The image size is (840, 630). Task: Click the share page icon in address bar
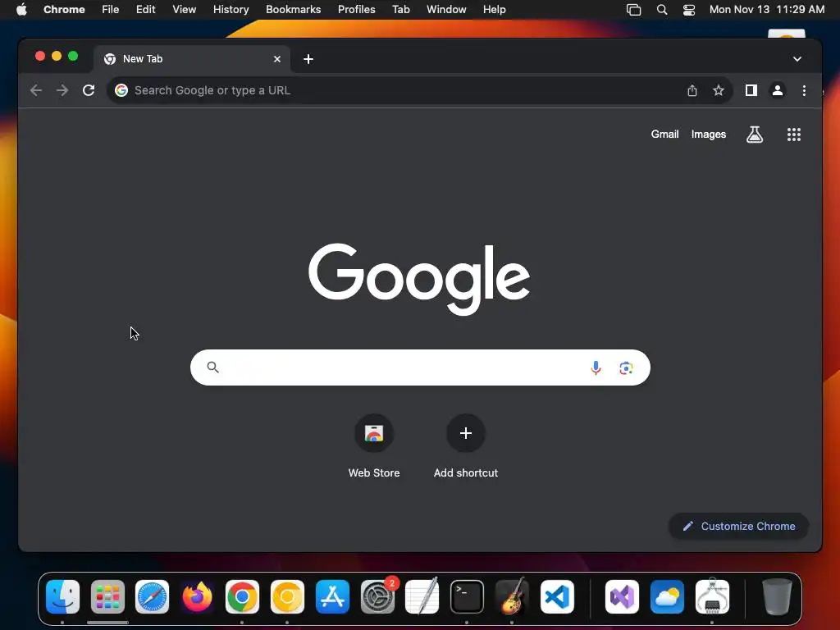click(x=692, y=90)
